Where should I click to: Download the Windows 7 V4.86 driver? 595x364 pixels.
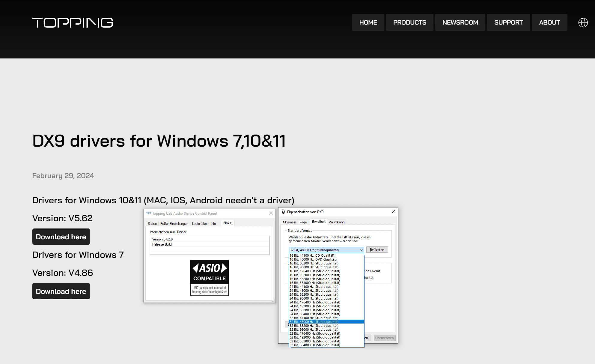click(x=61, y=291)
